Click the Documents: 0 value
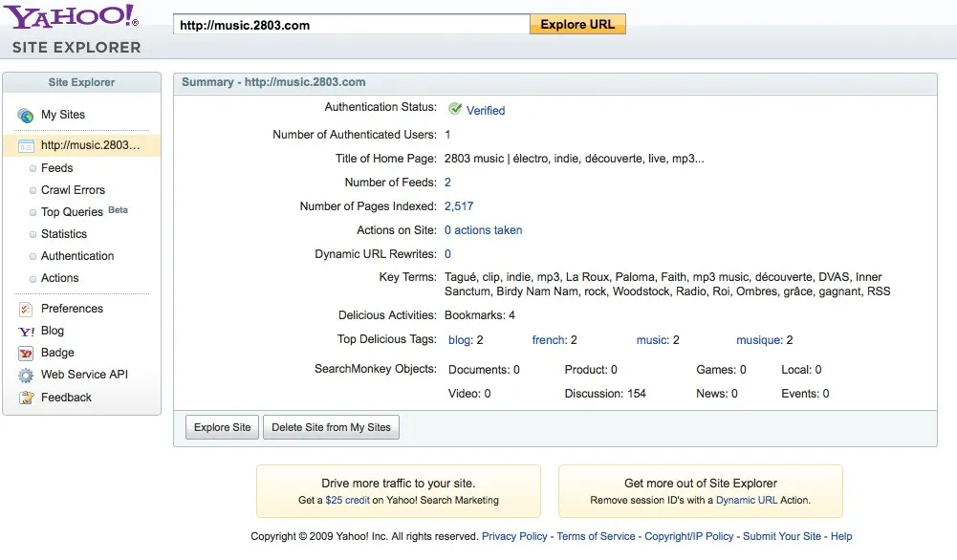 click(484, 370)
